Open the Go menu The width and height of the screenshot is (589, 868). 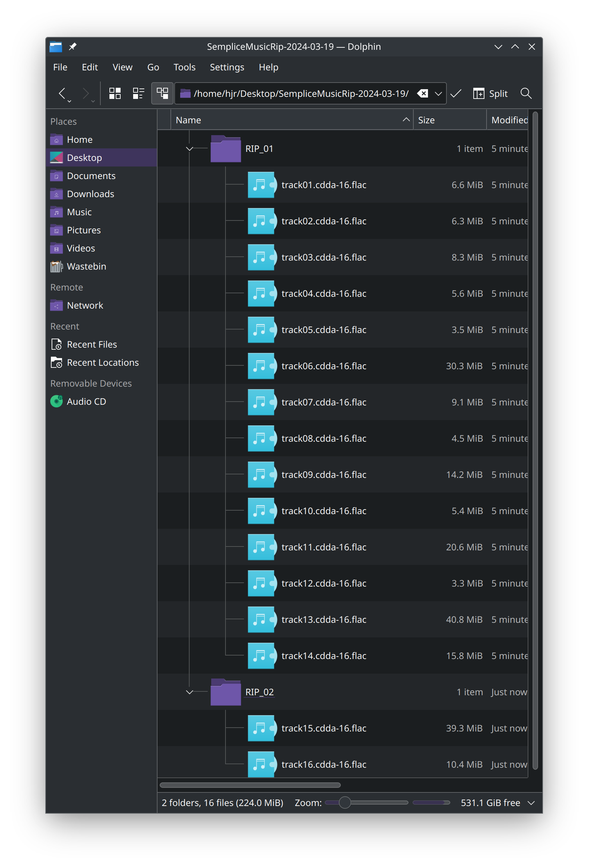pyautogui.click(x=153, y=67)
